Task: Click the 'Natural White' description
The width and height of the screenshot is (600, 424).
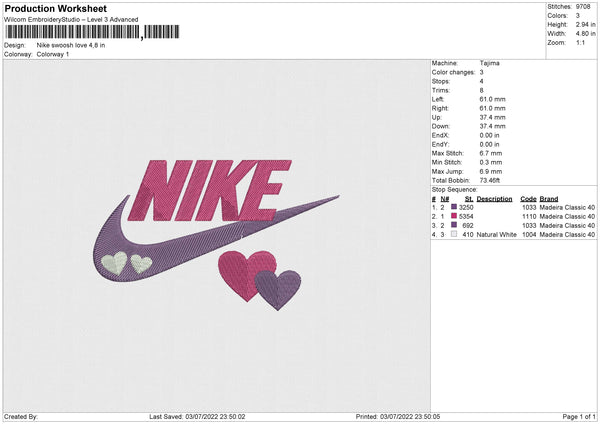Action: pos(497,235)
